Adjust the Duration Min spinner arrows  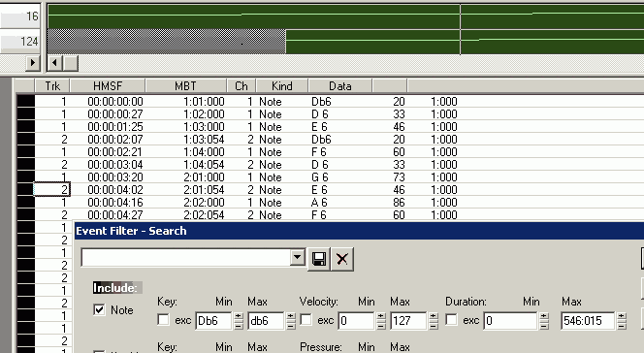[x=544, y=321]
